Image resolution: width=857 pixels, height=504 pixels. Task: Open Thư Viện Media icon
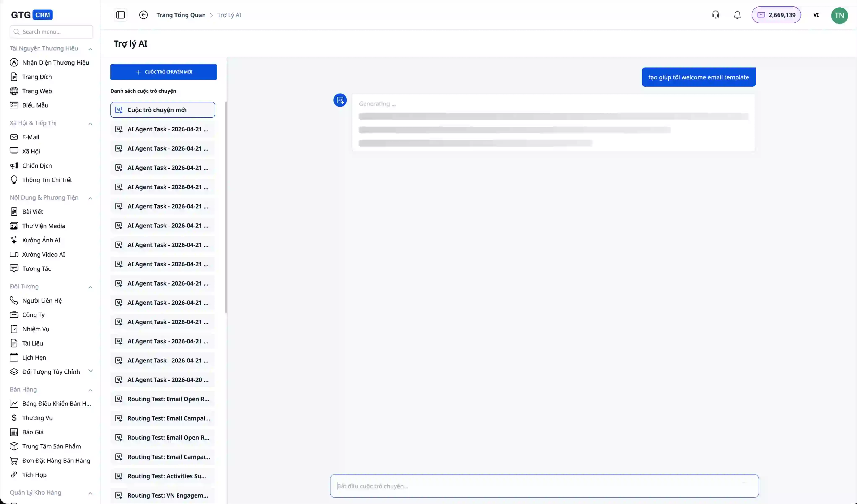tap(14, 226)
